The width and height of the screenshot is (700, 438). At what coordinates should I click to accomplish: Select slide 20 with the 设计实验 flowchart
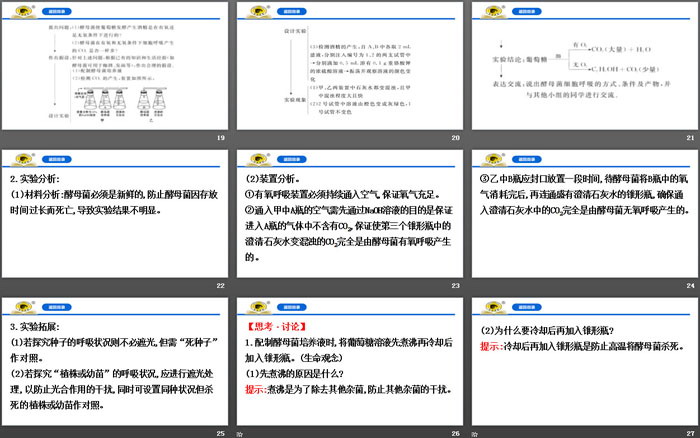[x=350, y=66]
